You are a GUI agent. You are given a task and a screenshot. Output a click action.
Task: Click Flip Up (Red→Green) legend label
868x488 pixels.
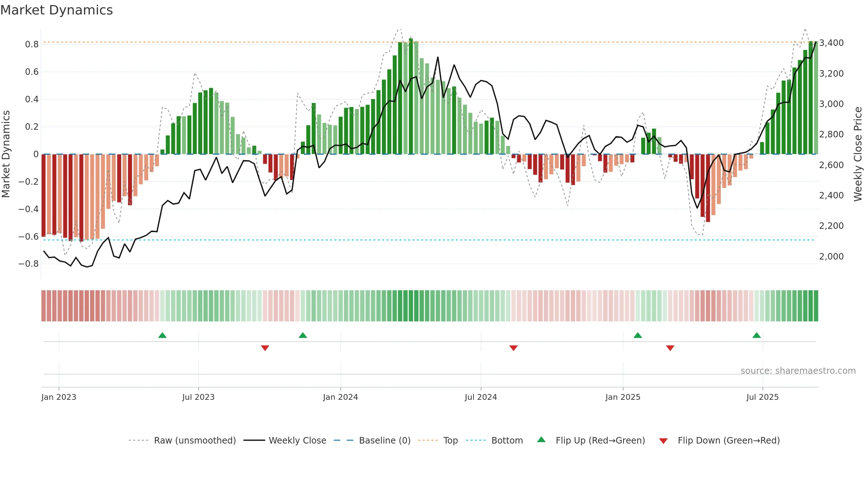(600, 440)
